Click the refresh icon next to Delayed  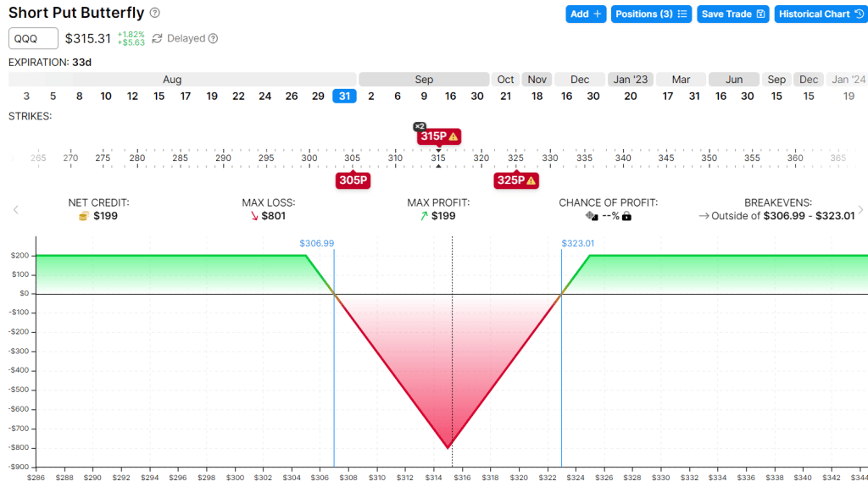(x=157, y=38)
